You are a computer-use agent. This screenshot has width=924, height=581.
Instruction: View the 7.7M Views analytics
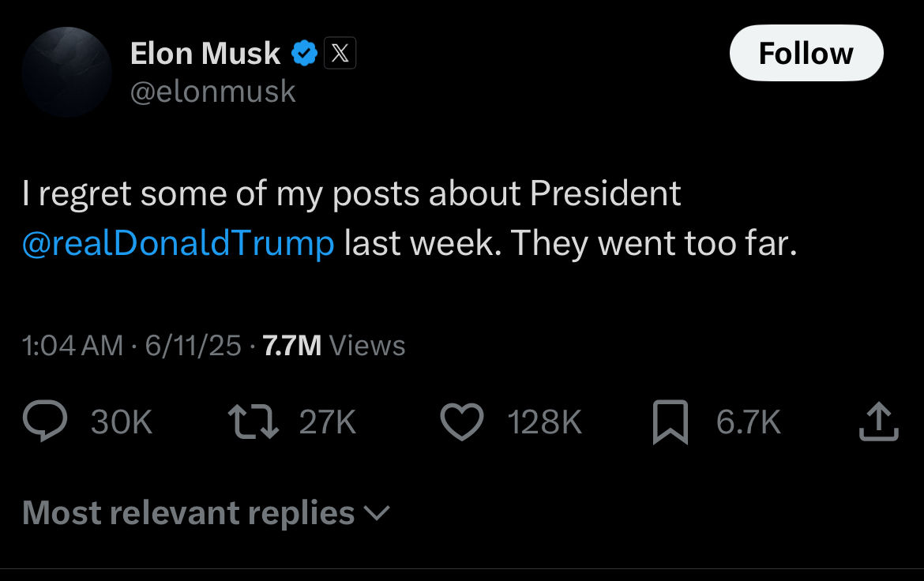pos(333,346)
